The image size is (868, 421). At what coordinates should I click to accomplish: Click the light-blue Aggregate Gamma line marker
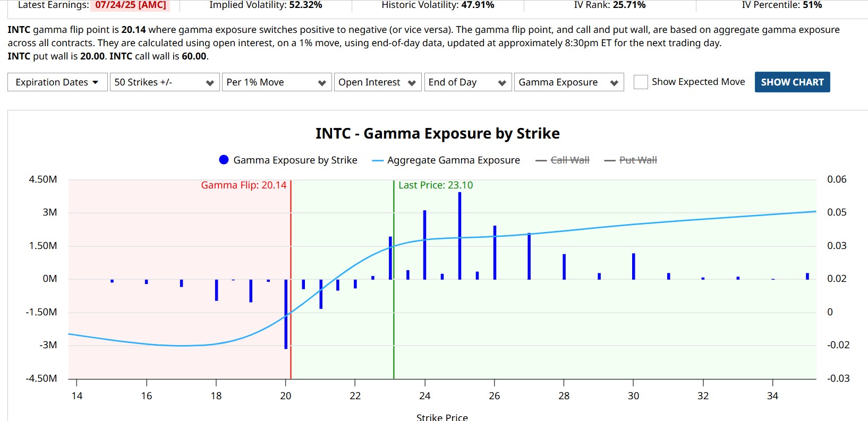pyautogui.click(x=378, y=161)
